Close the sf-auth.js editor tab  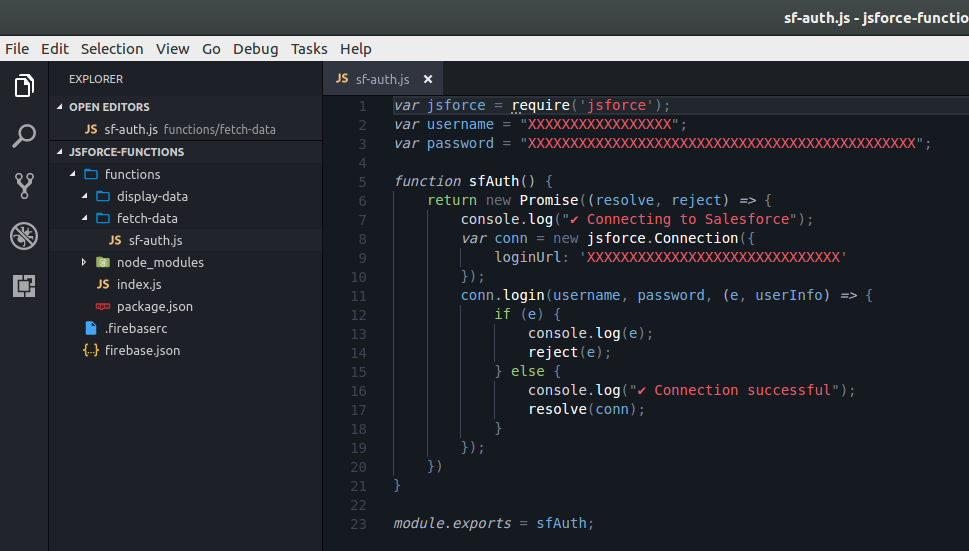coord(428,79)
